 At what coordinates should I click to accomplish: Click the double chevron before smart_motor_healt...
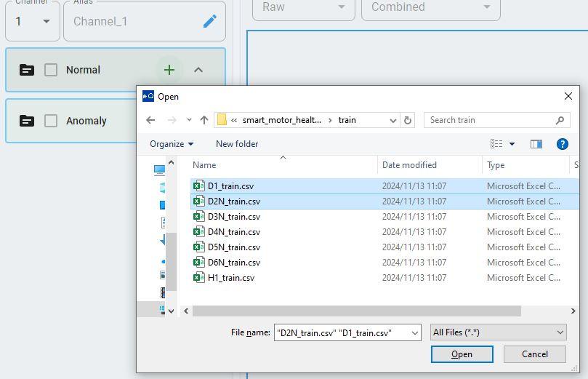point(234,121)
